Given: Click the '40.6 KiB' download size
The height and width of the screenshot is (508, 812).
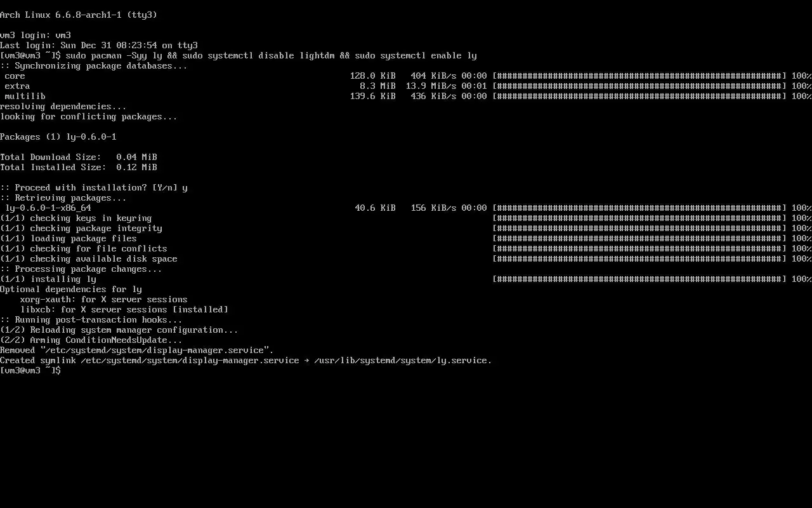Looking at the screenshot, I should [x=376, y=208].
